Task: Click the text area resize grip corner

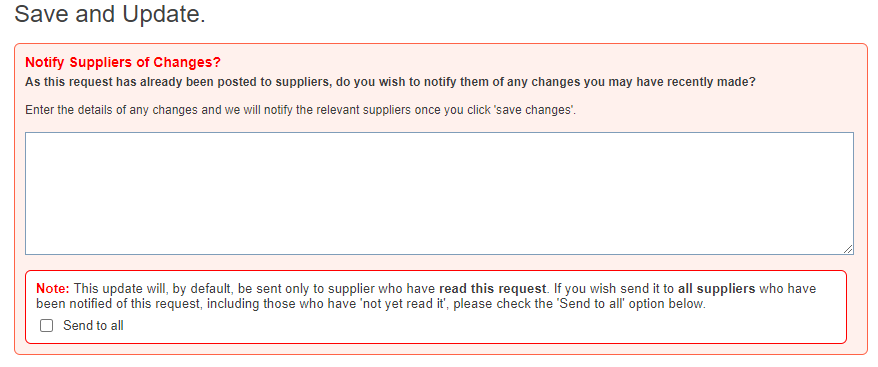Action: [x=848, y=249]
